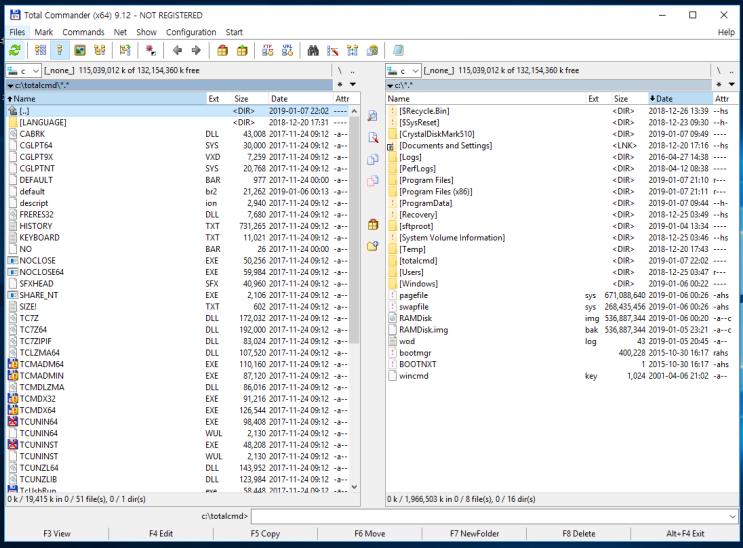The height and width of the screenshot is (548, 743).
Task: Expand right panel path c:\*.* history arrow
Action: pyautogui.click(x=390, y=86)
